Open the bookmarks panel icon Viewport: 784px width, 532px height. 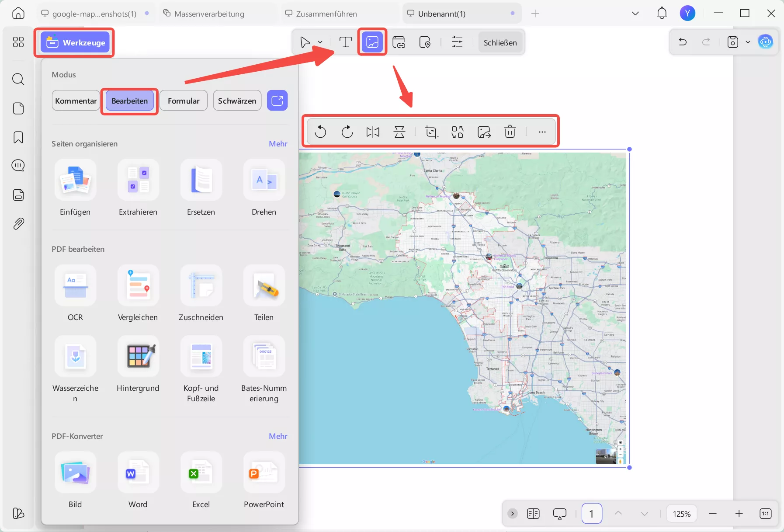[x=18, y=137]
